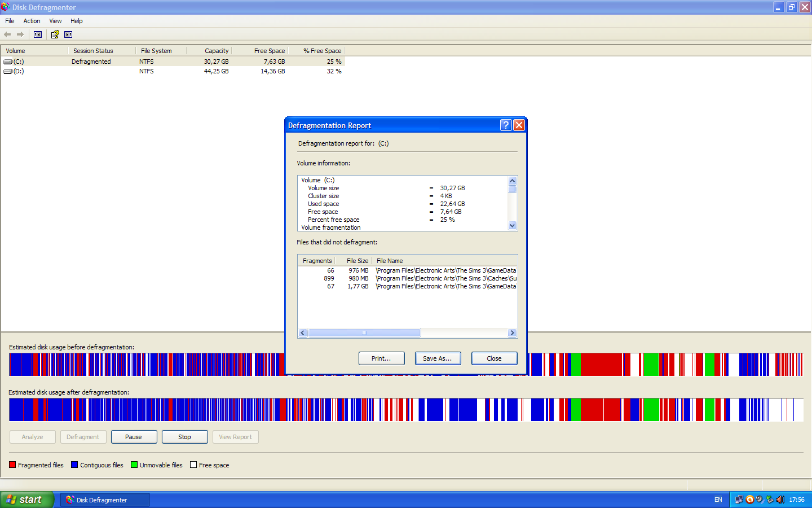The width and height of the screenshot is (812, 508).
Task: Open the Action menu
Action: [32, 21]
